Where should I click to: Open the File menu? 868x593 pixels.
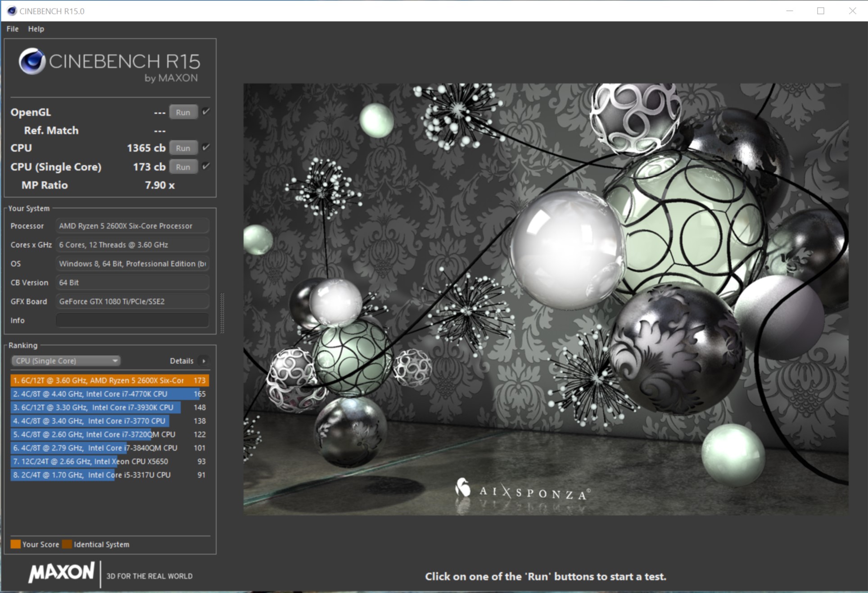(12, 29)
